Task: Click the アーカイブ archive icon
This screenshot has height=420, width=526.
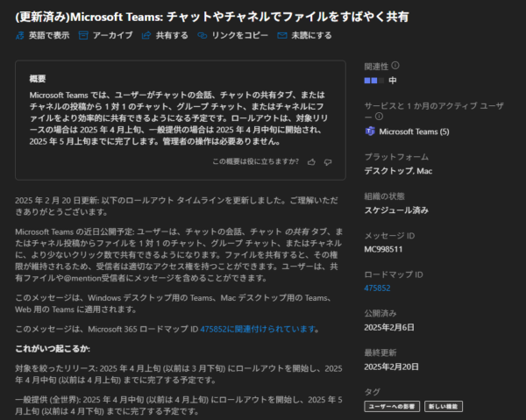Action: click(83, 35)
